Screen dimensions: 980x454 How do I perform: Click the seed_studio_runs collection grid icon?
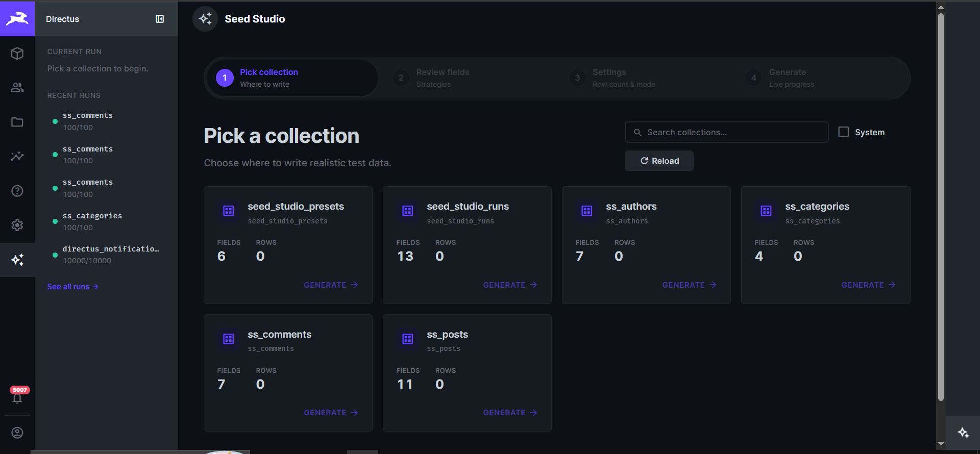click(x=408, y=211)
